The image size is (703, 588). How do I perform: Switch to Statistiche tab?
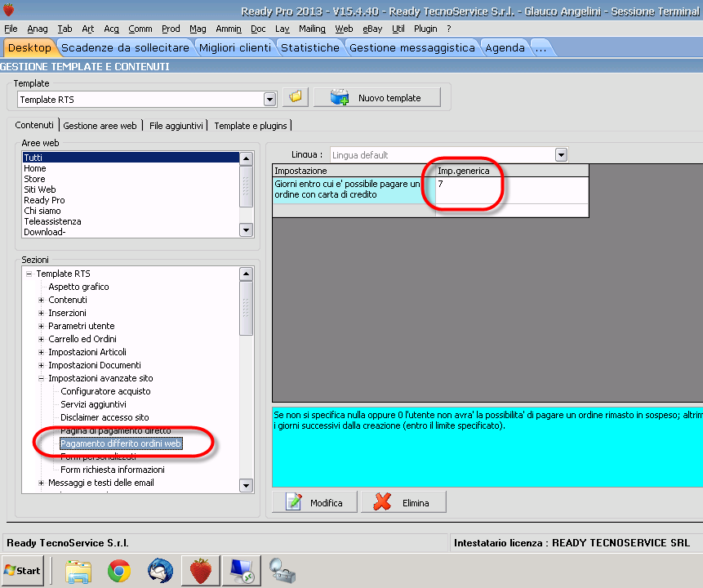[310, 47]
